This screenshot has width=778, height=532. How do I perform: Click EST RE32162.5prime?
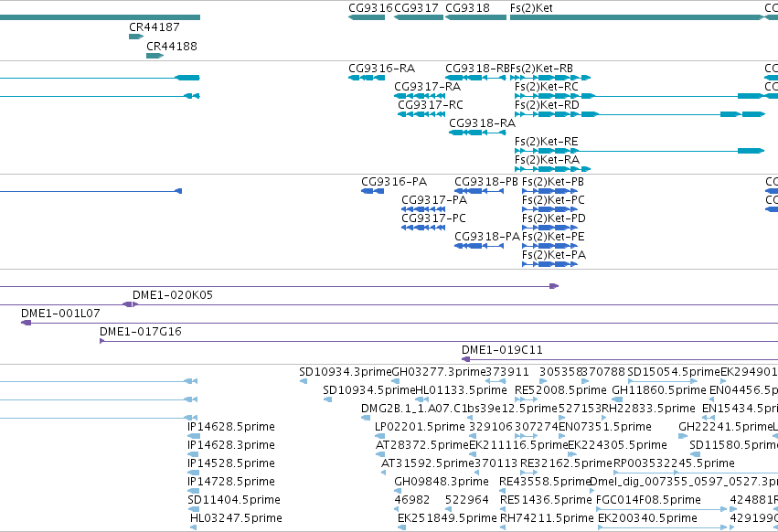tap(529, 473)
